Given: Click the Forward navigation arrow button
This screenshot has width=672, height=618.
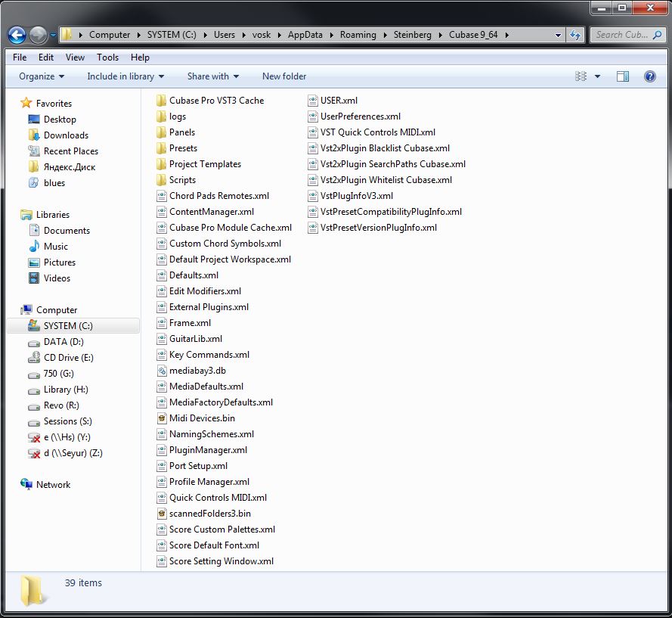Looking at the screenshot, I should tap(38, 35).
